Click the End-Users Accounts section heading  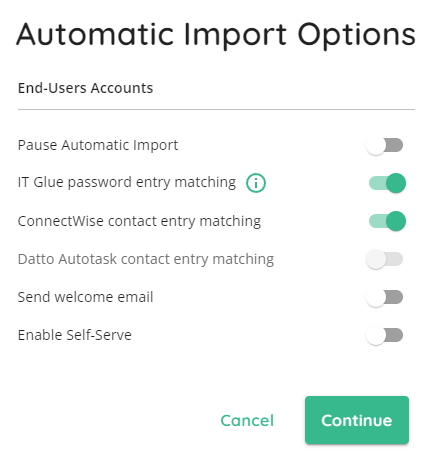pos(85,88)
